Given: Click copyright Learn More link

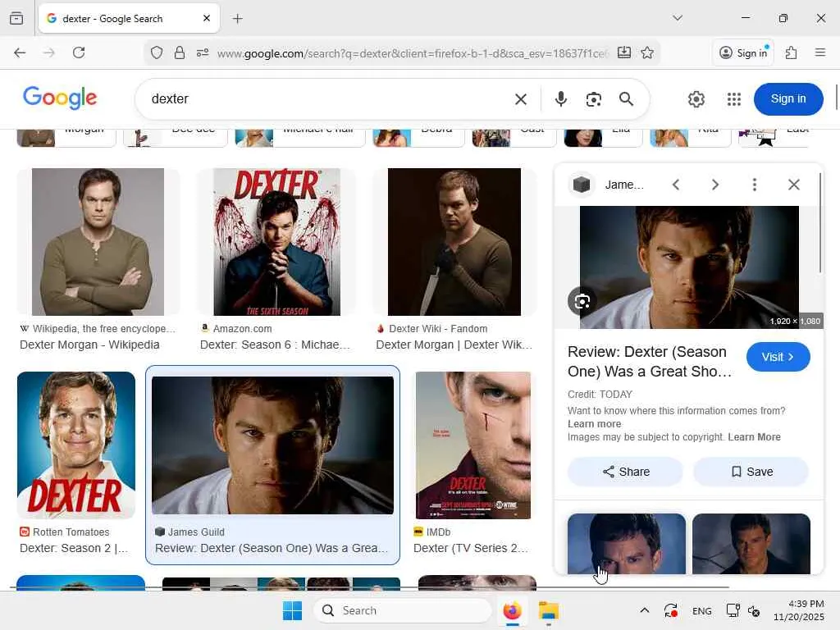Looking at the screenshot, I should pos(755,437).
